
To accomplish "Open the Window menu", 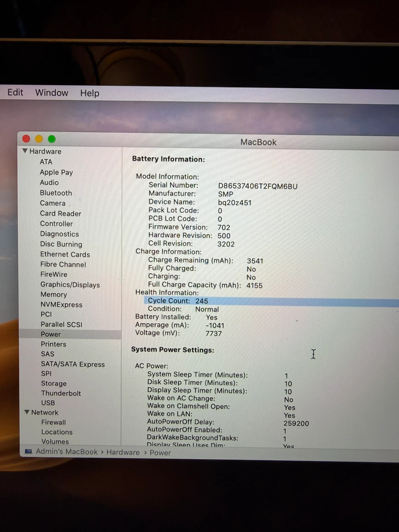I will pyautogui.click(x=52, y=93).
